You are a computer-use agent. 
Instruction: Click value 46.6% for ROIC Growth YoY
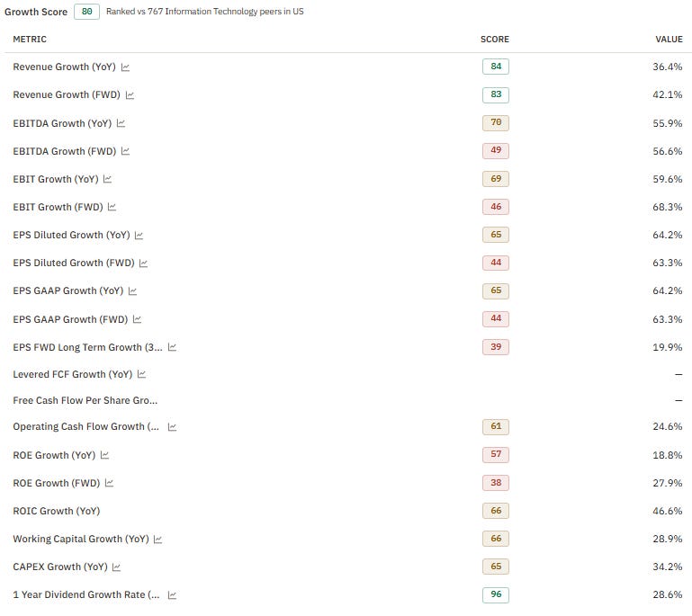pos(668,511)
